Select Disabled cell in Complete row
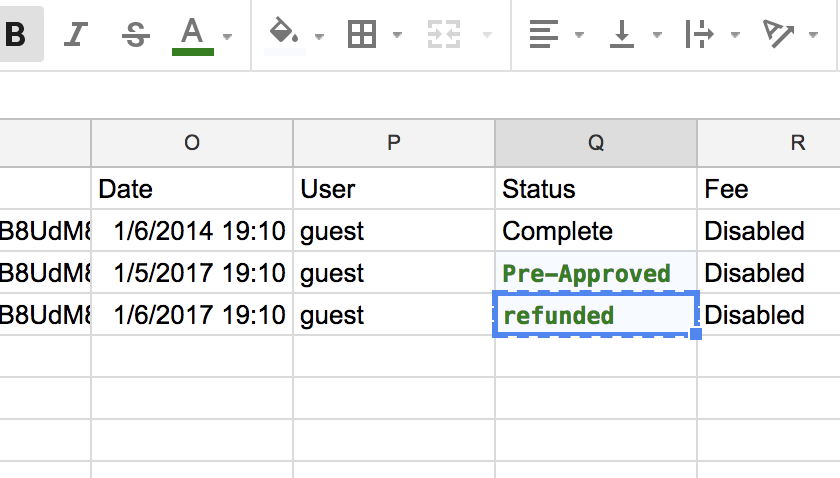840x478 pixels. (x=769, y=230)
